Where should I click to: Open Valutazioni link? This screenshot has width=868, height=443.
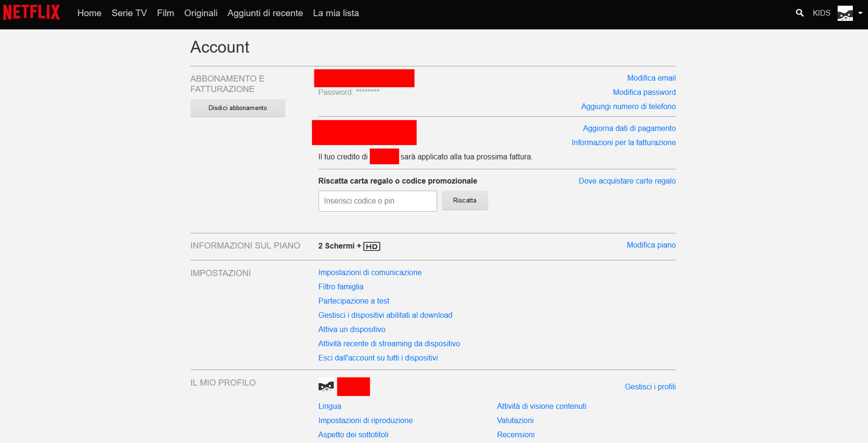(515, 420)
